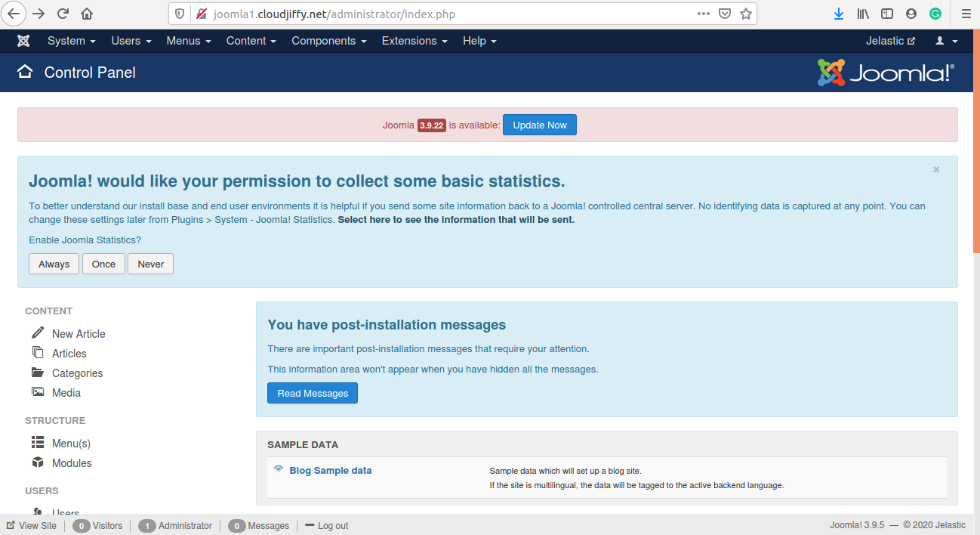This screenshot has width=980, height=535.
Task: Open Firefox downloads arrow icon
Action: point(838,14)
